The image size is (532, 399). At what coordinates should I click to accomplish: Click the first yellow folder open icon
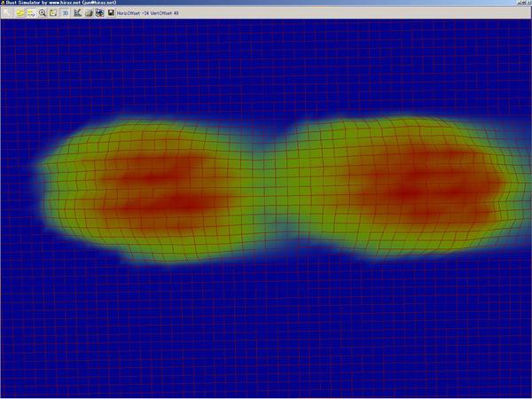(x=20, y=13)
